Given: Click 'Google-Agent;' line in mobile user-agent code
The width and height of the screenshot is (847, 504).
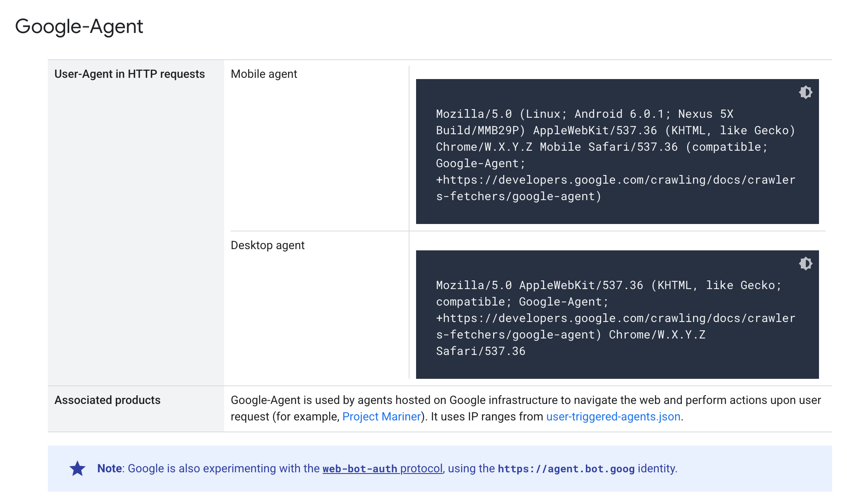Looking at the screenshot, I should click(x=480, y=163).
